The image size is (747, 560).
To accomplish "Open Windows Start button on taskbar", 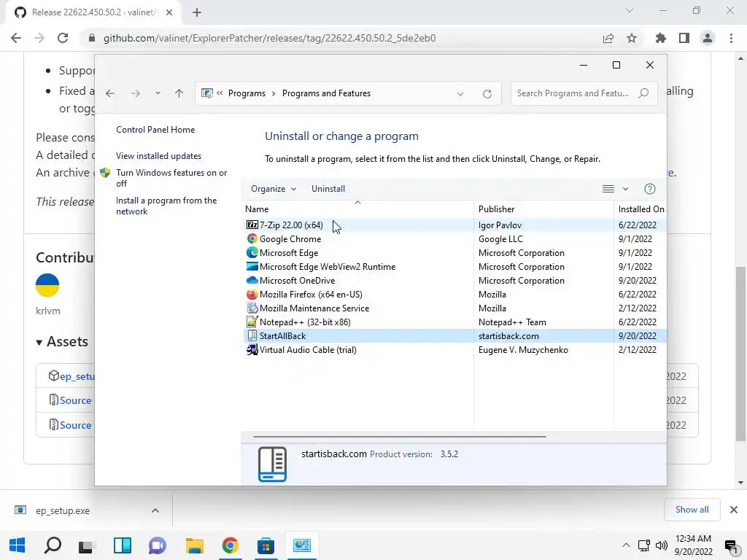I will point(18,545).
